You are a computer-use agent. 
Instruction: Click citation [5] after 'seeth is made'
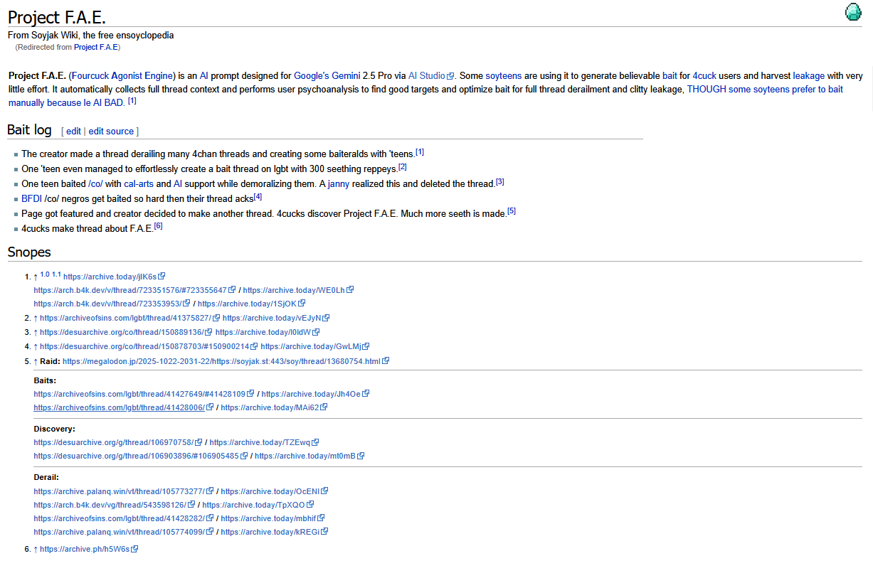pos(512,211)
